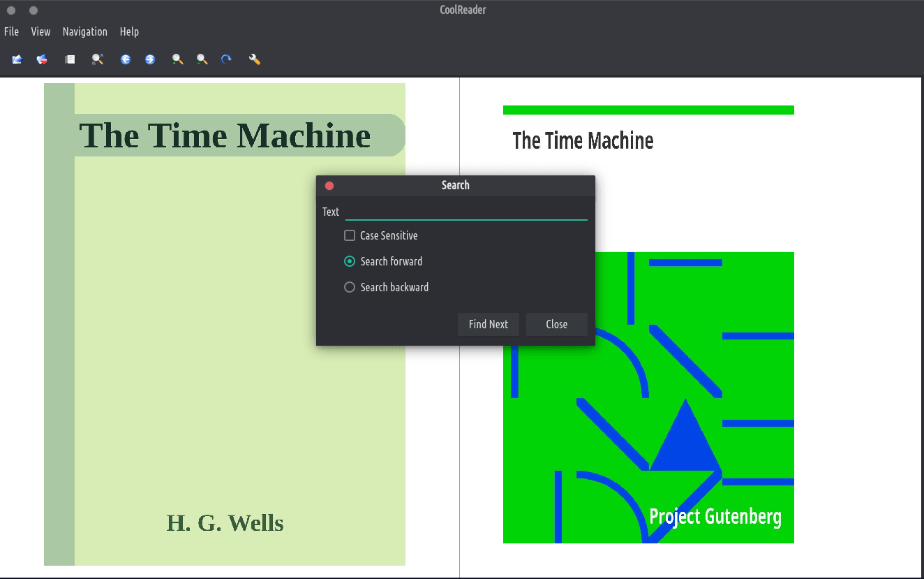
Task: Expand the Navigation menu
Action: click(84, 31)
